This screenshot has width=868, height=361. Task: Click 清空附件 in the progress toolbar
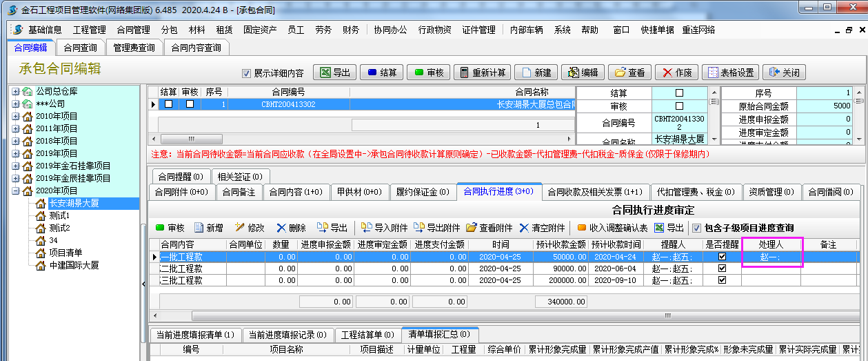tap(543, 228)
